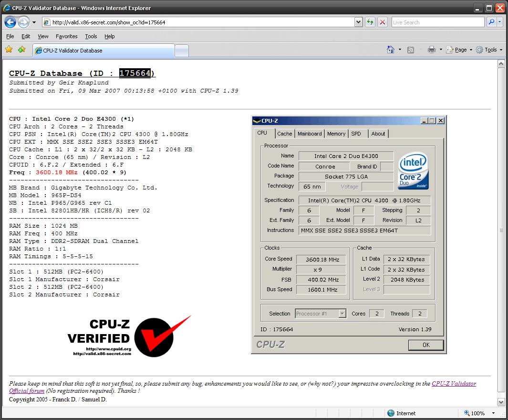The image size is (508, 420).
Task: Click the Intel Core 2 Duo logo
Action: click(413, 171)
